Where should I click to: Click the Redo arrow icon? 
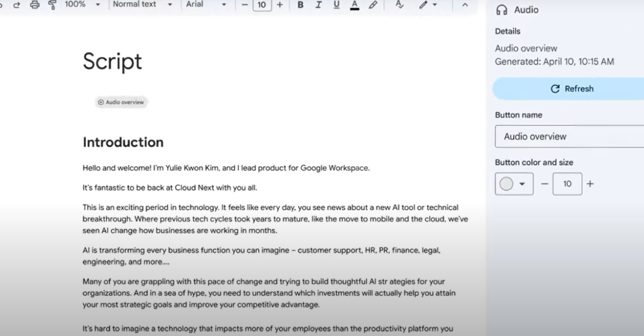(x=17, y=5)
